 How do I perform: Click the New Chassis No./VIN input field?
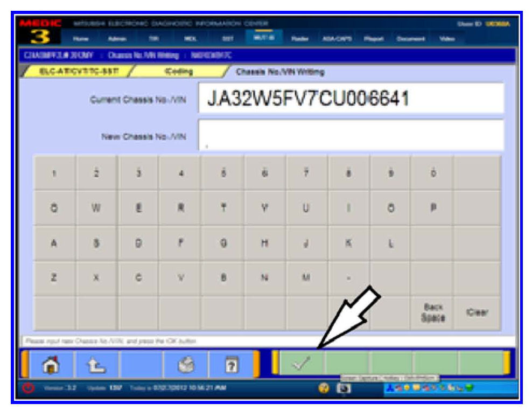[x=351, y=135]
